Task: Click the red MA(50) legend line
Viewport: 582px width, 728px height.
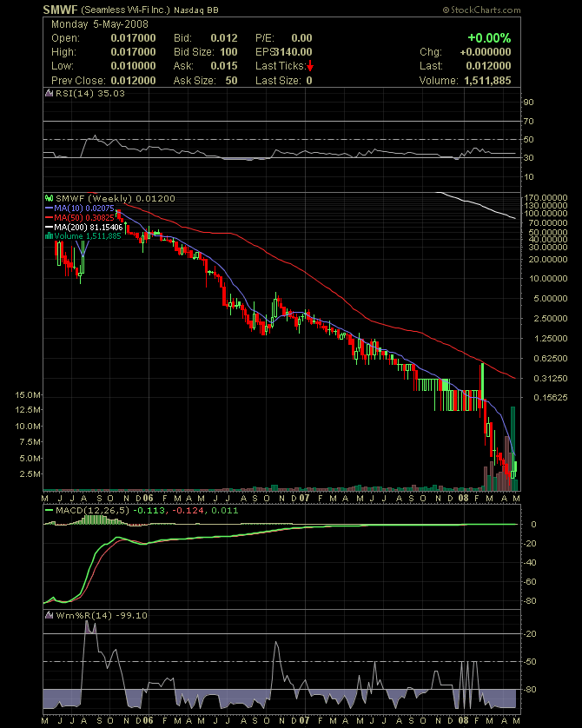Action: coord(49,217)
